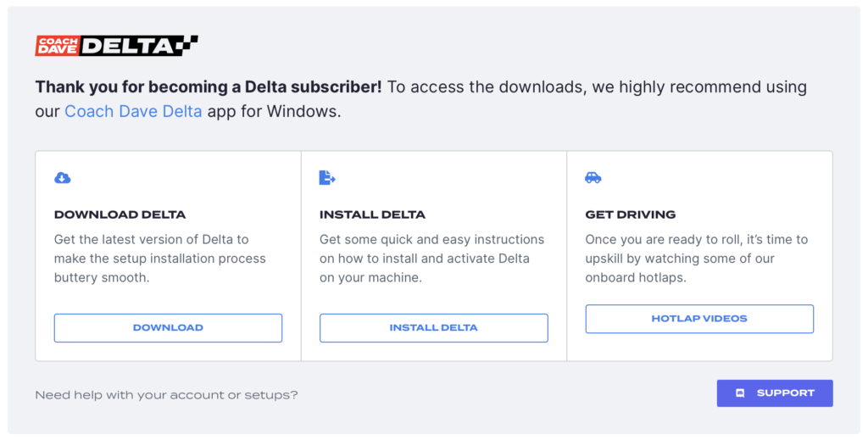Contact Support via the purple button

point(775,393)
